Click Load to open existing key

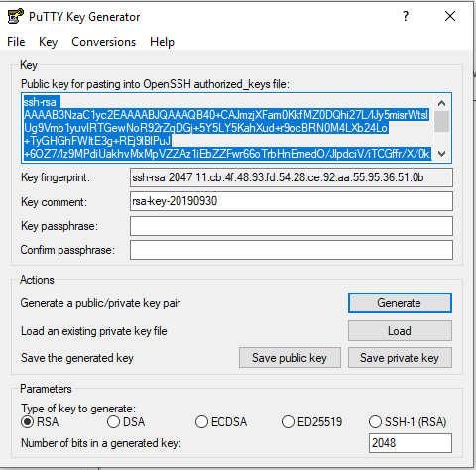[400, 331]
